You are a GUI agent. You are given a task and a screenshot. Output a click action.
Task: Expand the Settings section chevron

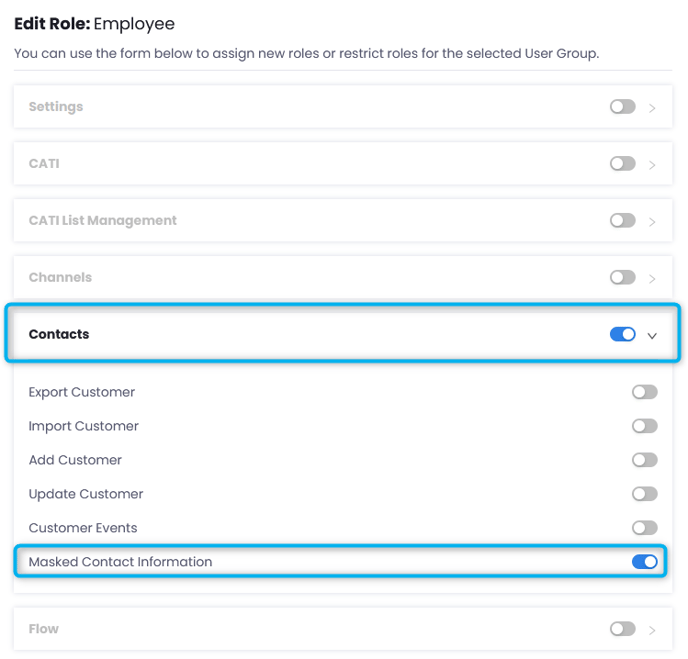point(653,108)
